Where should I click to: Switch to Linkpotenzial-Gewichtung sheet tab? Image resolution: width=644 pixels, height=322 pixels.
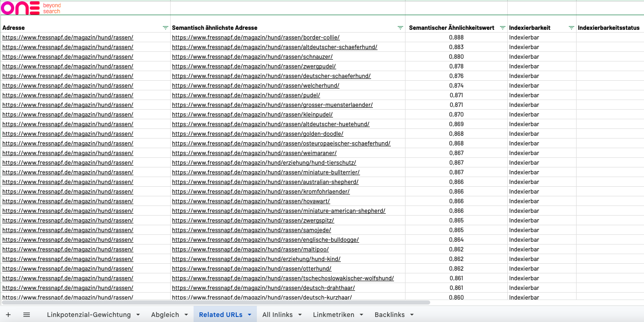89,315
